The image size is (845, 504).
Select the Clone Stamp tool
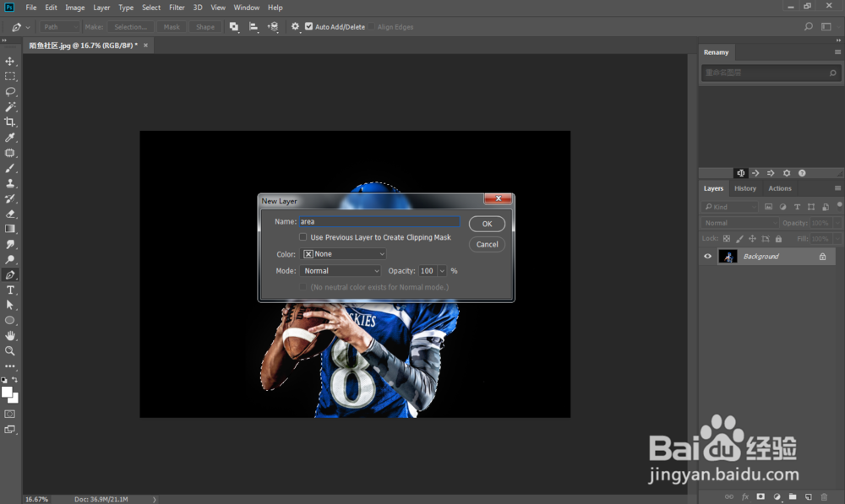(9, 183)
